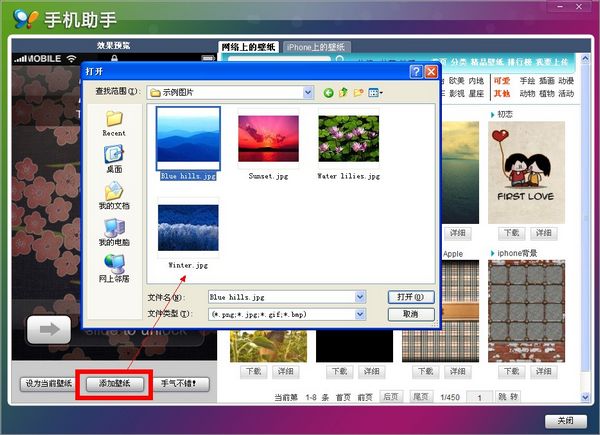Click the 手机助手 butterfly logo
Viewport: 600px width, 435px height.
pyautogui.click(x=26, y=19)
